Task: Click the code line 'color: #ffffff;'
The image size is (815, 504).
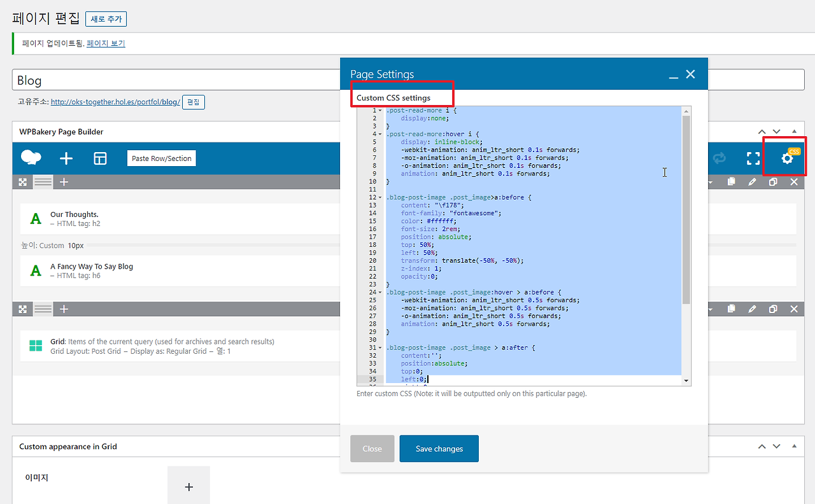Action: (x=428, y=221)
